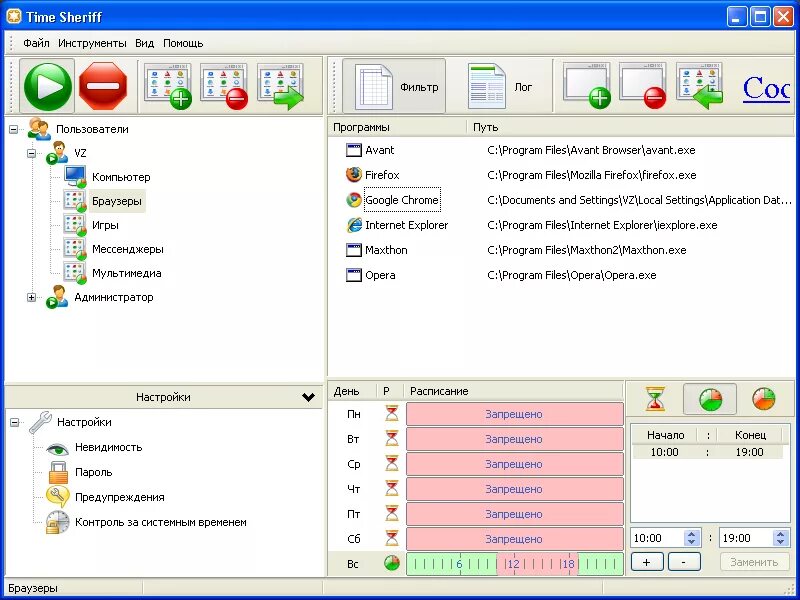This screenshot has height=600, width=800.
Task: Click the blue link in toolbar
Action: [x=766, y=89]
